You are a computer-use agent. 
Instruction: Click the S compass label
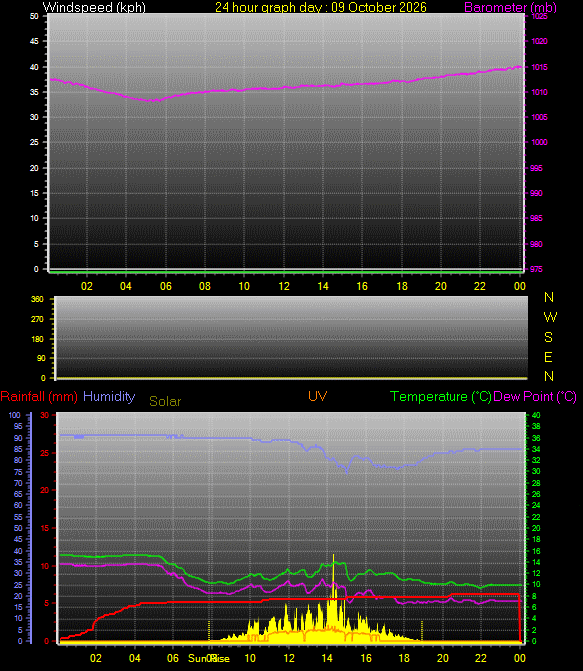pos(548,337)
